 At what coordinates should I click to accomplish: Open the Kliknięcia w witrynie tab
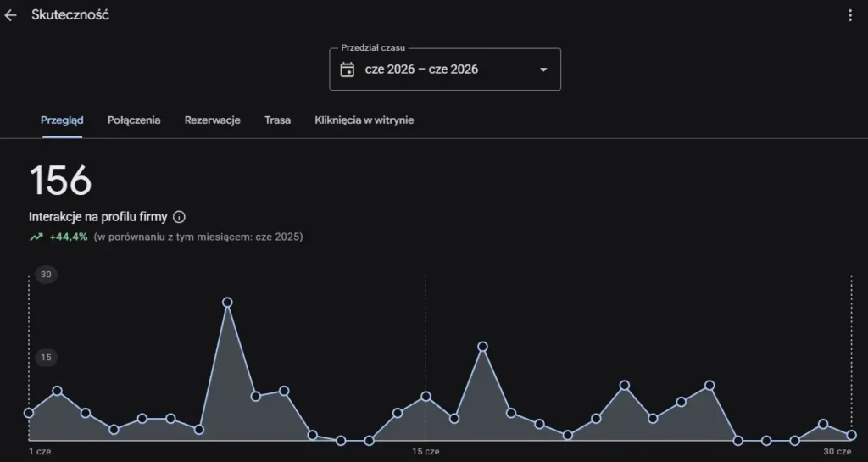(364, 120)
